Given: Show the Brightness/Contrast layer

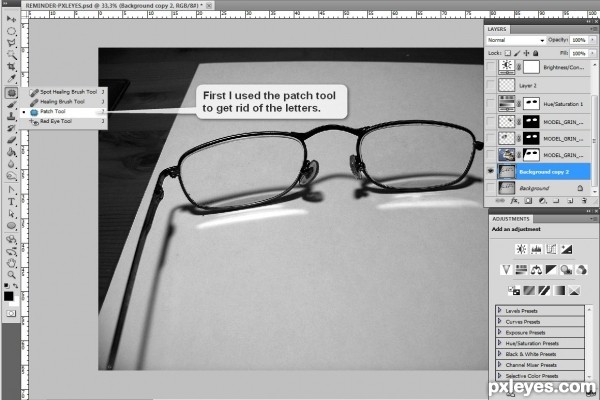Looking at the screenshot, I should click(x=491, y=67).
